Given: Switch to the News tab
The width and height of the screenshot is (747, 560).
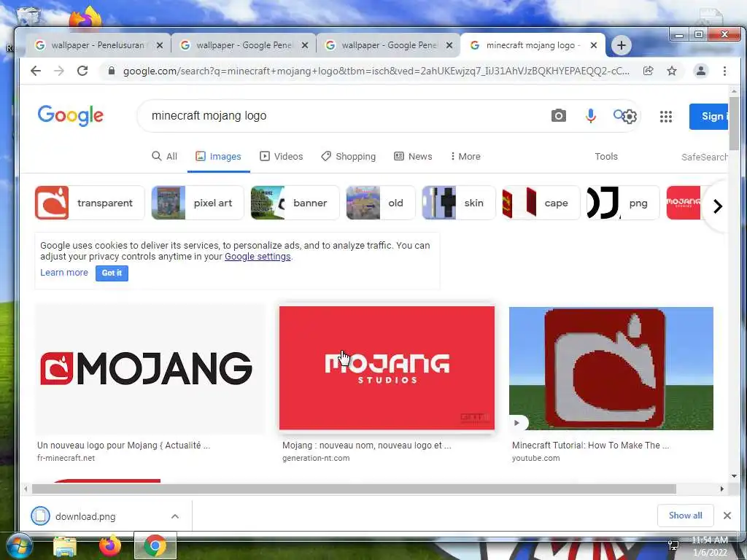Looking at the screenshot, I should pos(413,156).
